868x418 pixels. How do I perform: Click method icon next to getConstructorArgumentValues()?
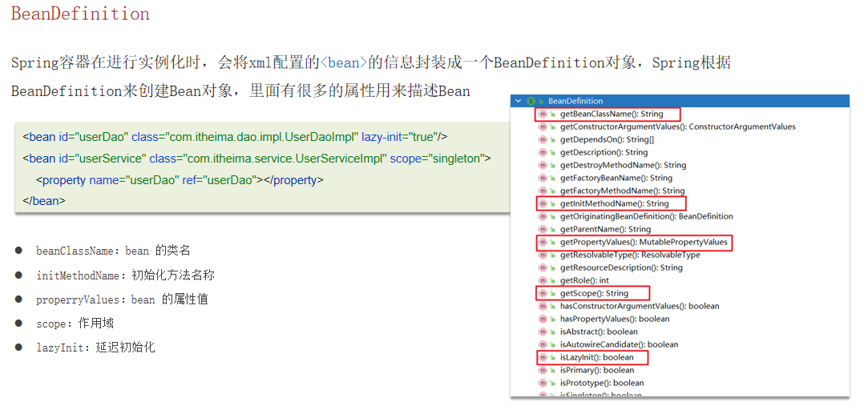click(x=543, y=127)
